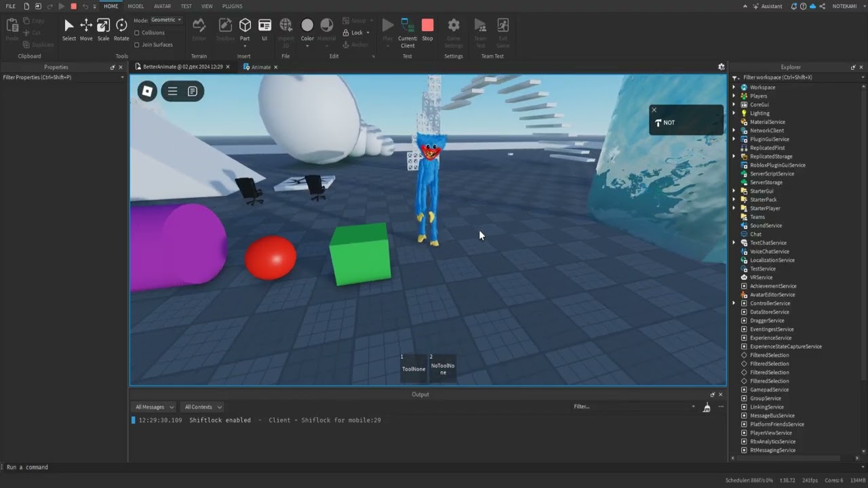Switch view with Current: Client button
This screenshot has height=488, width=868.
click(408, 33)
